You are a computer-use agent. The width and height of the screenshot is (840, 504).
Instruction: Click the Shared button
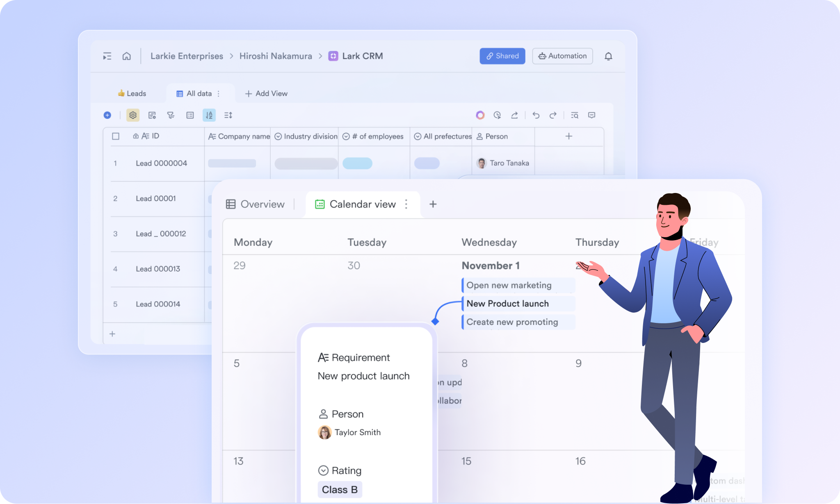(x=502, y=56)
